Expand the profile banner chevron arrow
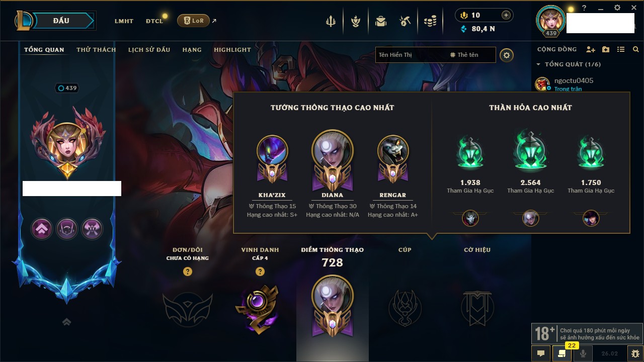The width and height of the screenshot is (644, 362). 66,322
